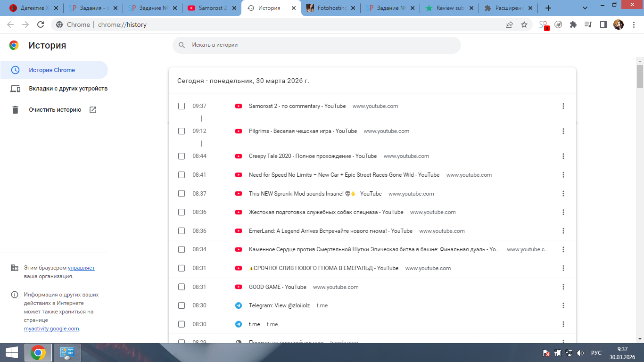This screenshot has height=362, width=644.
Task: Select the Creepy Tale 2020 entry checkbox
Action: tap(182, 156)
